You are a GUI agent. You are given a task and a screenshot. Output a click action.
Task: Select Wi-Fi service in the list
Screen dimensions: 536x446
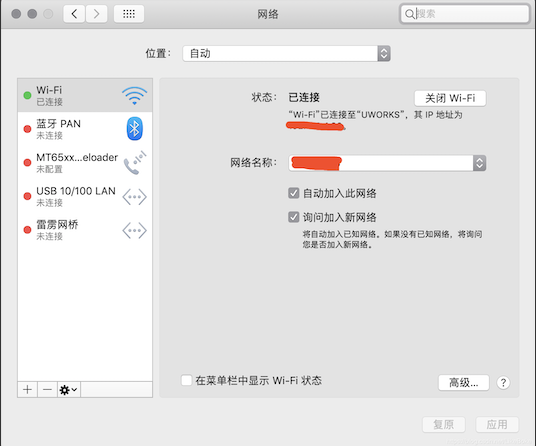click(x=85, y=95)
